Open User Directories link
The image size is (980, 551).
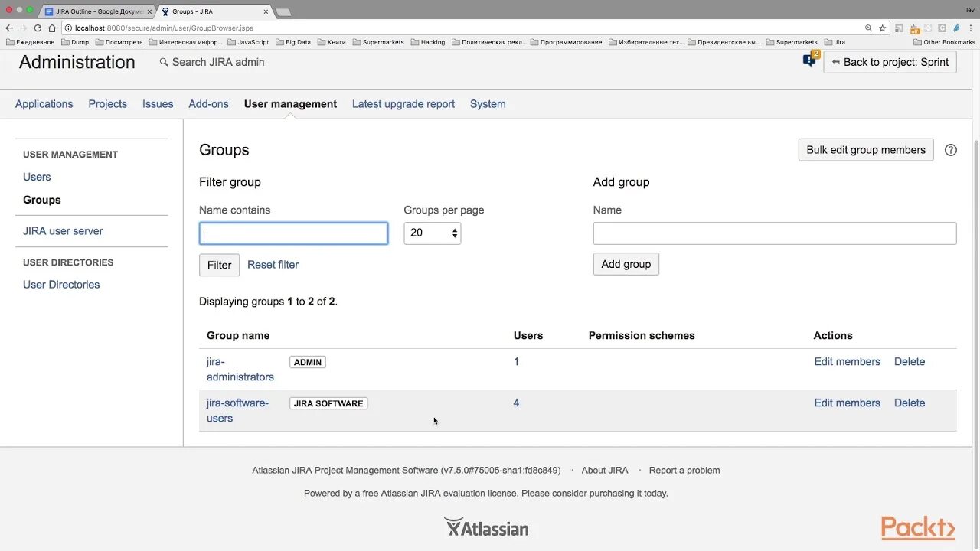pos(61,285)
